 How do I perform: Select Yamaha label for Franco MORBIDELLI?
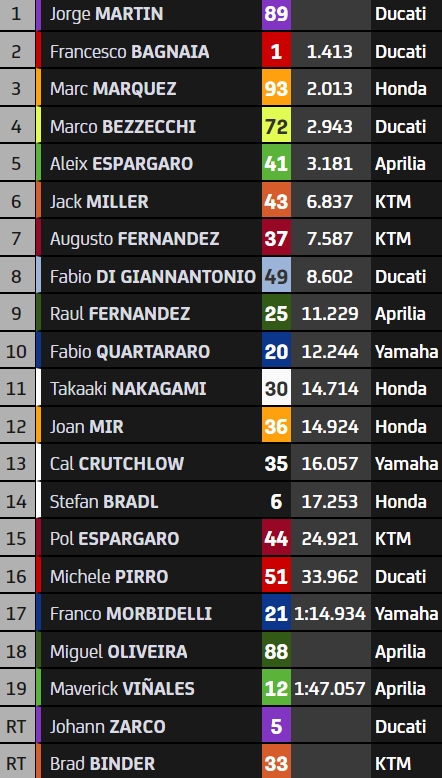(406, 614)
